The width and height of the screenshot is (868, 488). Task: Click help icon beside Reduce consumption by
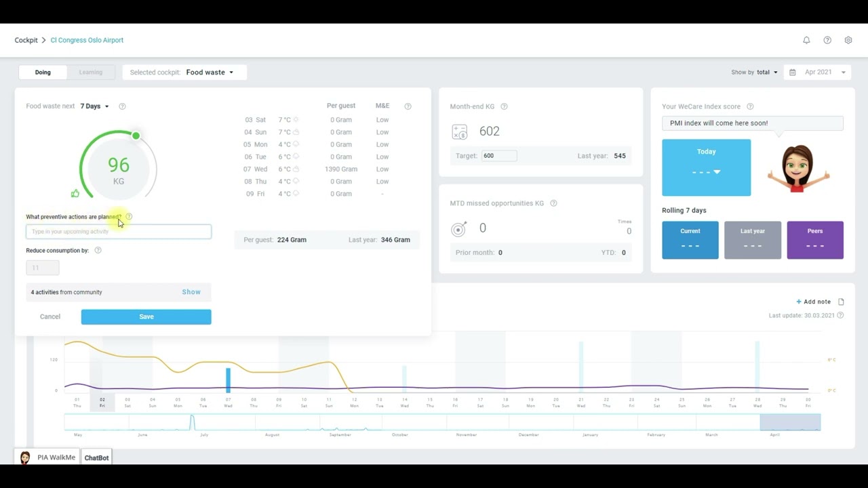tap(98, 250)
